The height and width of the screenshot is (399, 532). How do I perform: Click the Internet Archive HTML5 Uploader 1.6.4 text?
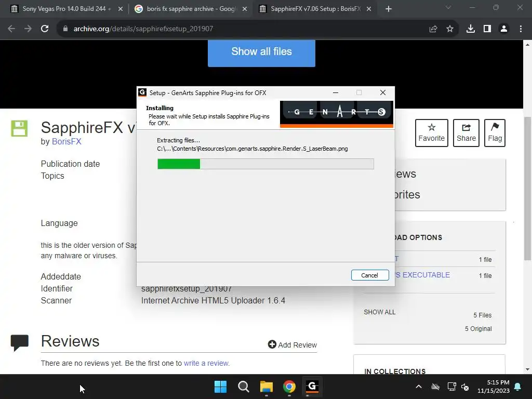click(x=213, y=301)
